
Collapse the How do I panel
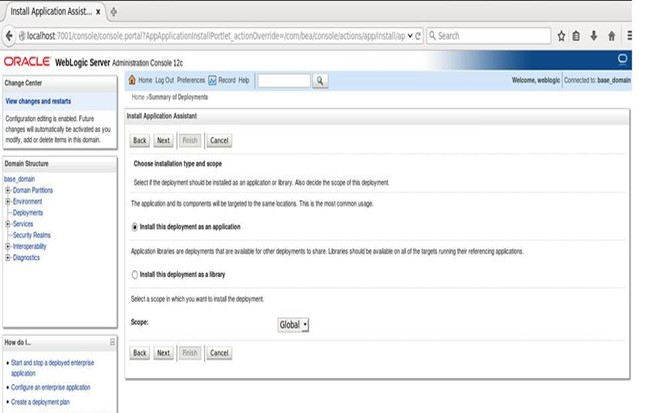(x=112, y=342)
